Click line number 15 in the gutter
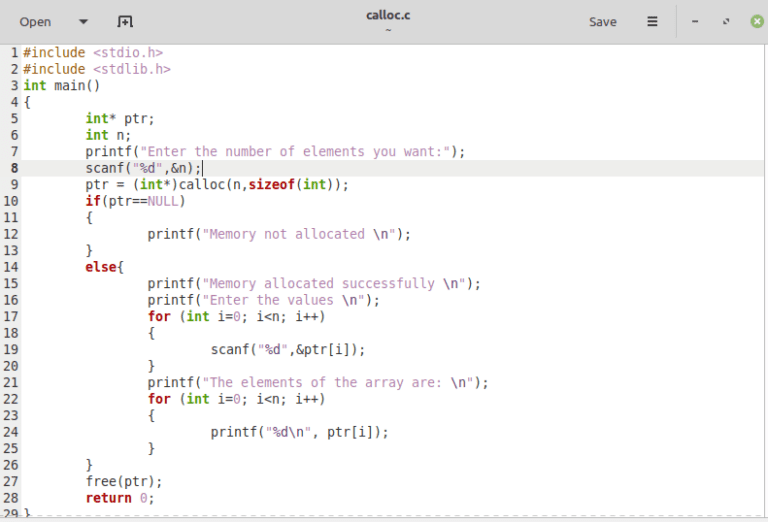The height and width of the screenshot is (522, 768). (x=11, y=284)
